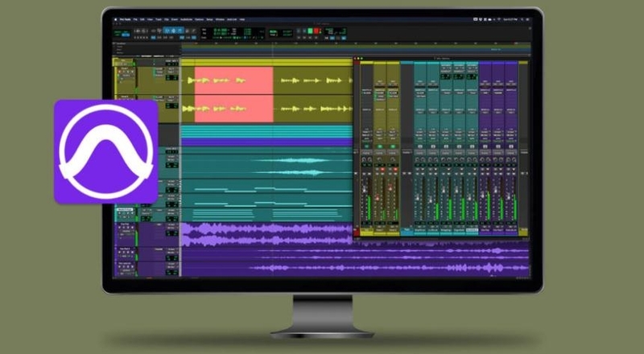Open the Track menu
The image size is (644, 354).
coord(159,19)
